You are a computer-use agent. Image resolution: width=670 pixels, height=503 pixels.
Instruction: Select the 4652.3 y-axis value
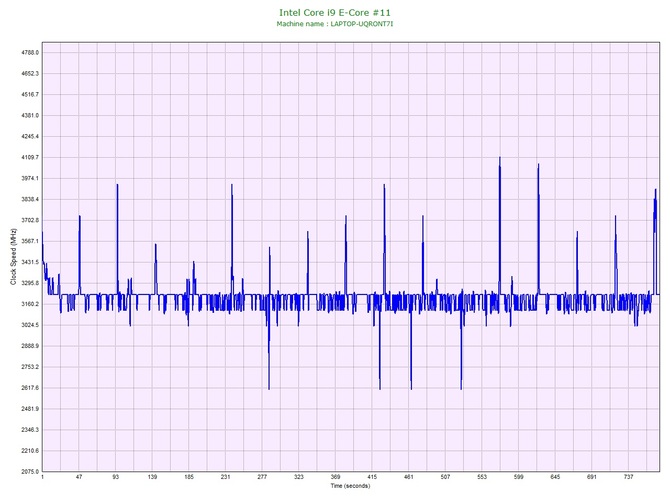tap(30, 74)
